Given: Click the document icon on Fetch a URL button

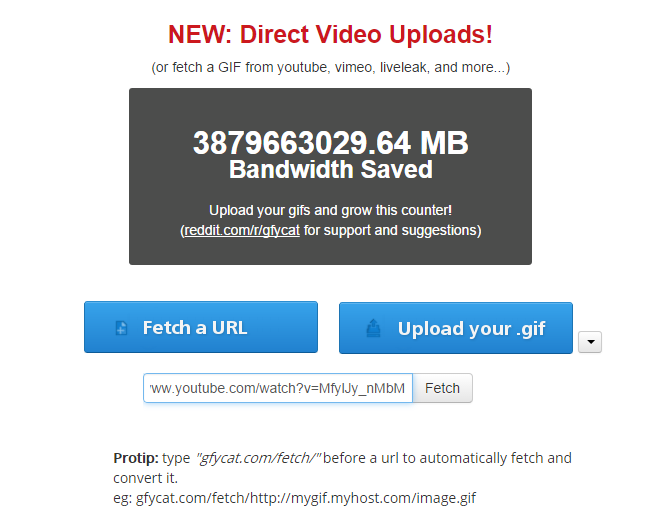Looking at the screenshot, I should 121,328.
